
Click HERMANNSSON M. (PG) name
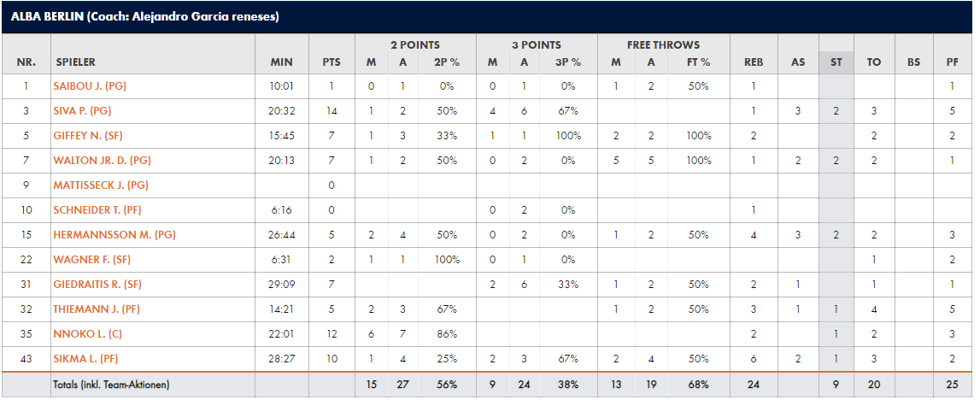click(115, 235)
